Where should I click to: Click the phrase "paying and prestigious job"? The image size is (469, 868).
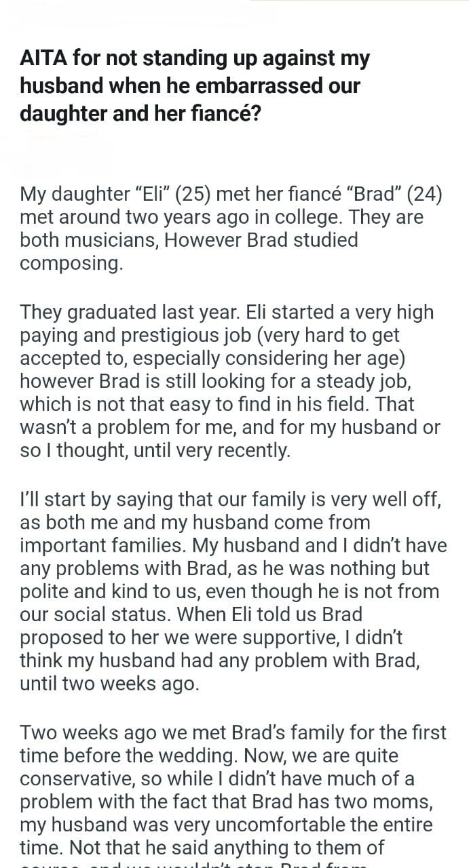(135, 336)
